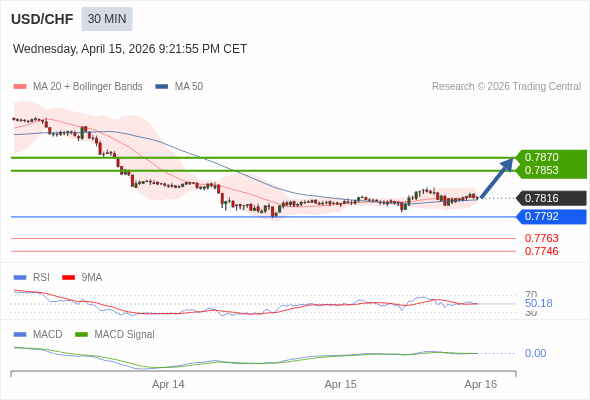
Task: Toggle MA 50 legend entry
Action: click(x=179, y=87)
